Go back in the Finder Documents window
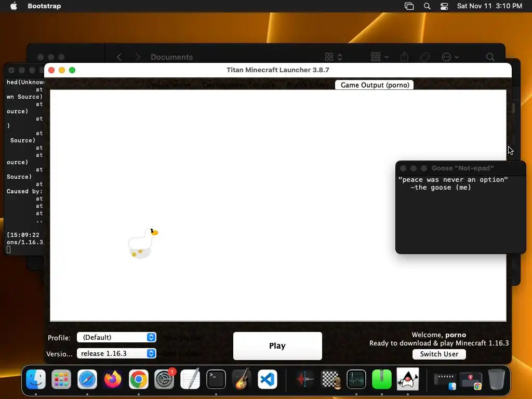This screenshot has width=532, height=399. coord(119,57)
